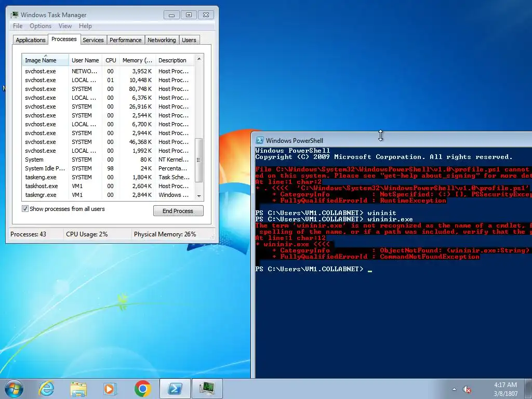Close the Task Manager window
The width and height of the screenshot is (532, 399).
pos(206,15)
